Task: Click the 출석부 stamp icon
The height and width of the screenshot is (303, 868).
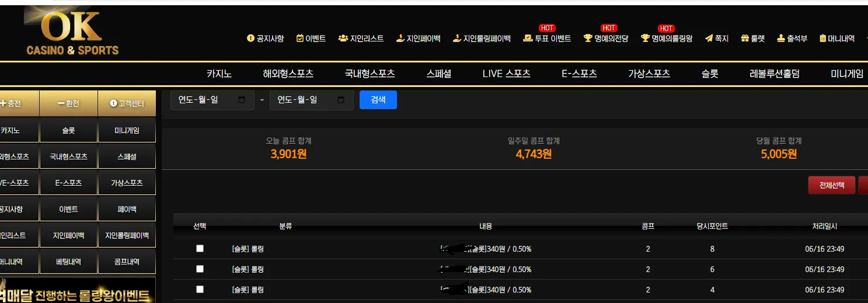Action: point(781,39)
